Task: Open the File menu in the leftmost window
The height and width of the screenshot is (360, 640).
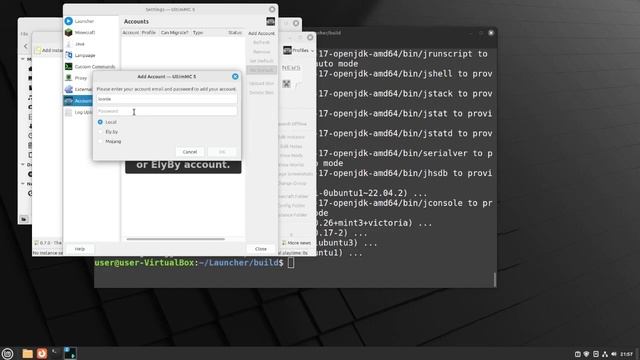Action: (x=24, y=34)
